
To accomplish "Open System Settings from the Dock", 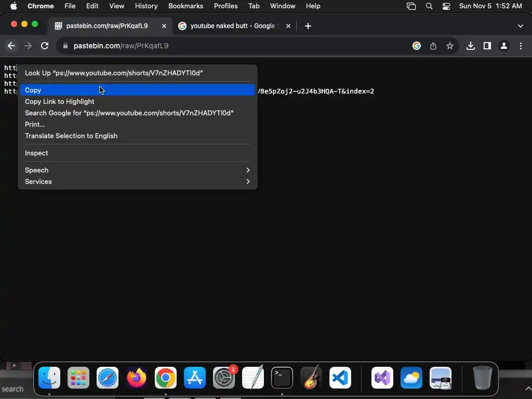I will click(x=224, y=378).
